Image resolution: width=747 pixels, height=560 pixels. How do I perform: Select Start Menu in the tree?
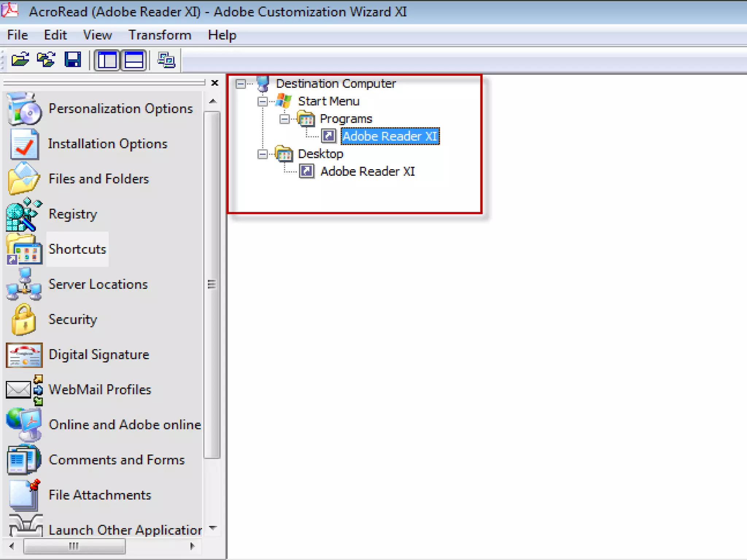tap(329, 101)
